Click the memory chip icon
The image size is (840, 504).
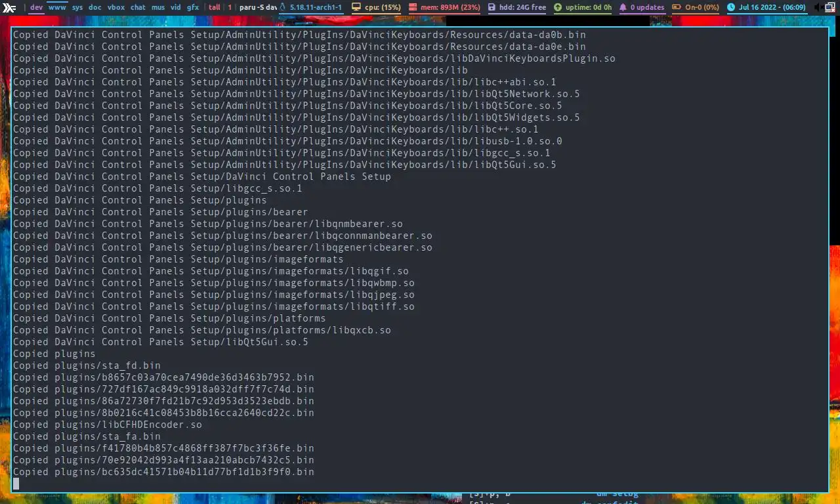click(x=413, y=8)
